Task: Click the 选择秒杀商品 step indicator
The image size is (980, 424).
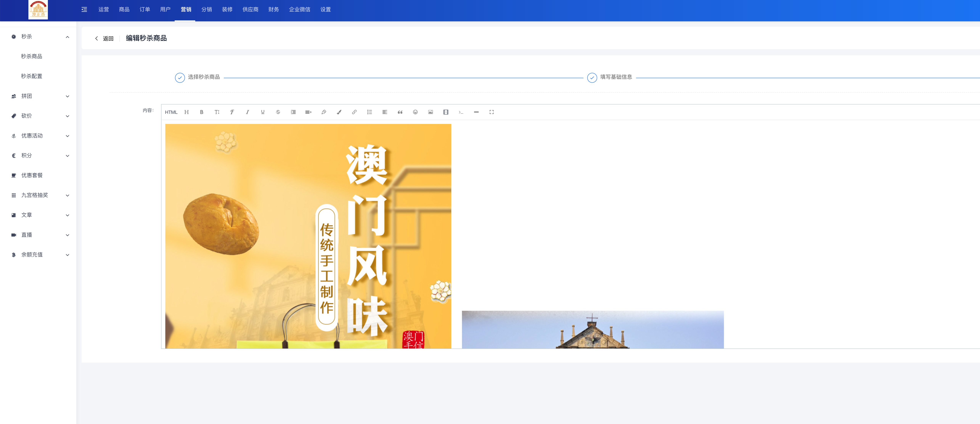Action: [198, 77]
